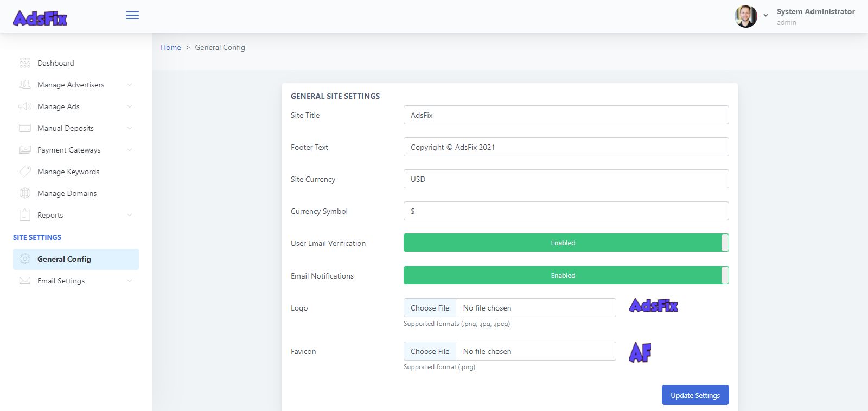Follow the Home breadcrumb link
The width and height of the screenshot is (868, 411).
point(171,47)
